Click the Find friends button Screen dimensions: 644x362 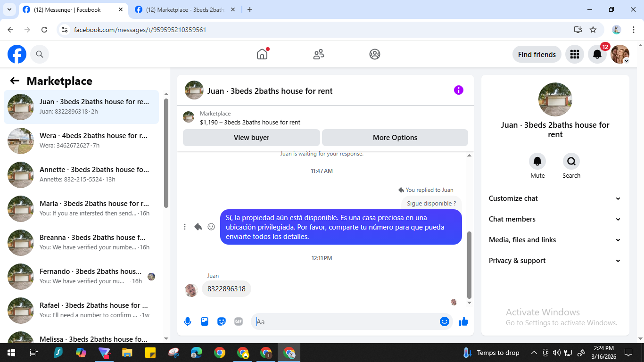point(537,54)
